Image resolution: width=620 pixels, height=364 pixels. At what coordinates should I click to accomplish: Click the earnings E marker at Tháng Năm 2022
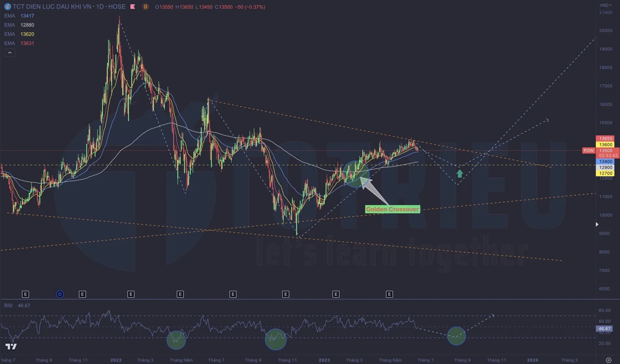pyautogui.click(x=180, y=294)
